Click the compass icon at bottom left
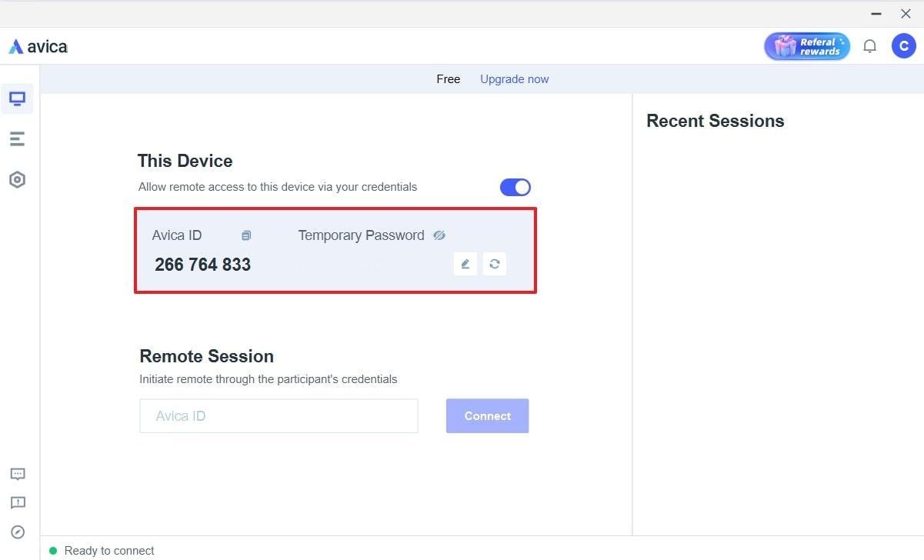Image resolution: width=924 pixels, height=560 pixels. pos(17,532)
